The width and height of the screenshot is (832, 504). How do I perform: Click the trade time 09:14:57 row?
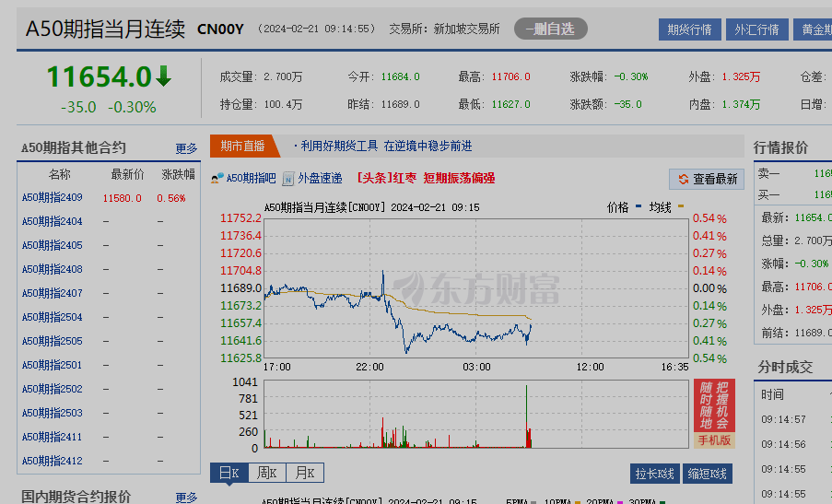coord(784,419)
